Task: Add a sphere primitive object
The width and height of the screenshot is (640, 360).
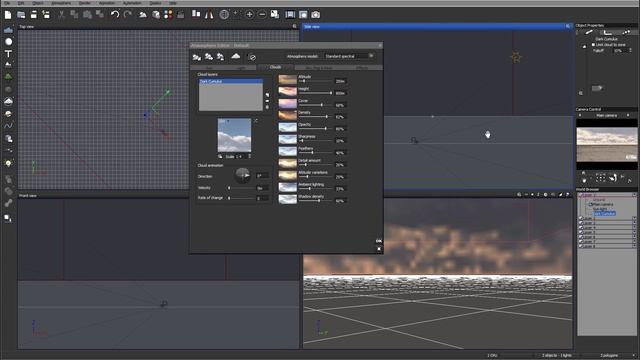Action: tap(8, 42)
